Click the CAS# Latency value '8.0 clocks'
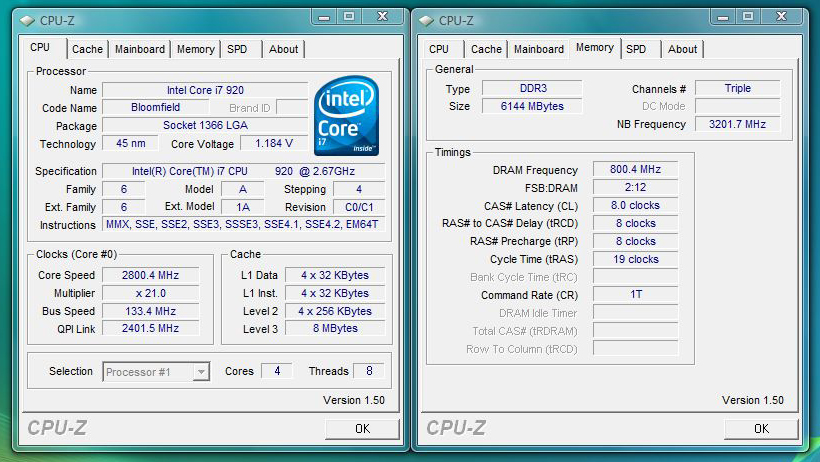 [635, 205]
